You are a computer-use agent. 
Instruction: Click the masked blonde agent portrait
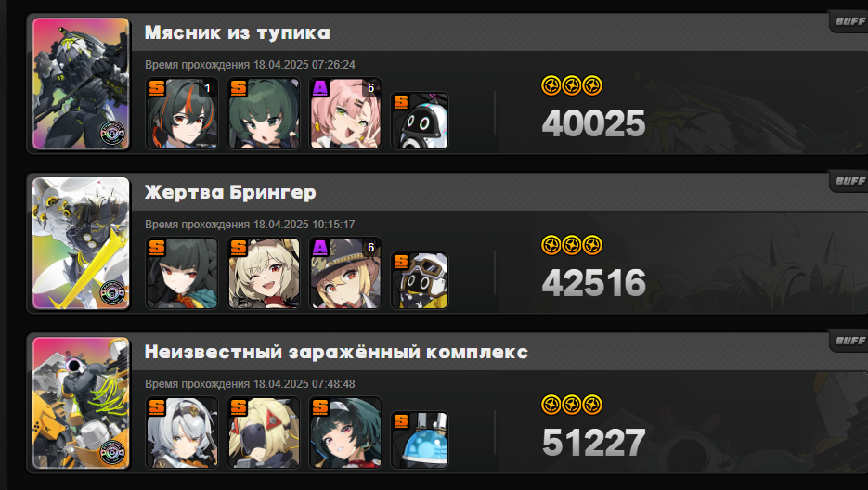point(264,432)
